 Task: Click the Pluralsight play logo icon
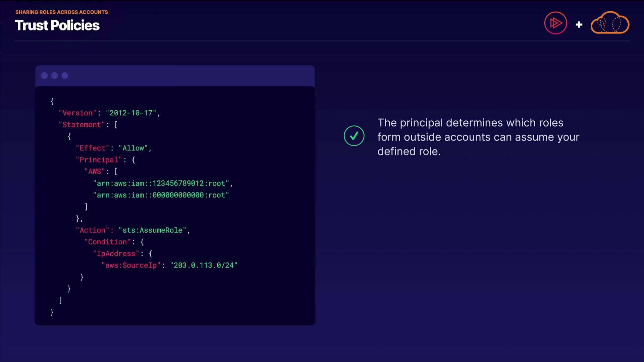tap(555, 23)
